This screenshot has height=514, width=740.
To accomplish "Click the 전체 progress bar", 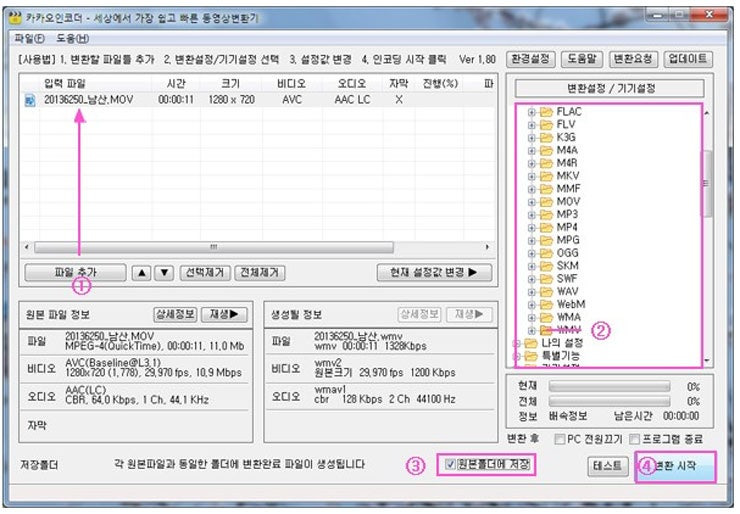I will pyautogui.click(x=609, y=402).
